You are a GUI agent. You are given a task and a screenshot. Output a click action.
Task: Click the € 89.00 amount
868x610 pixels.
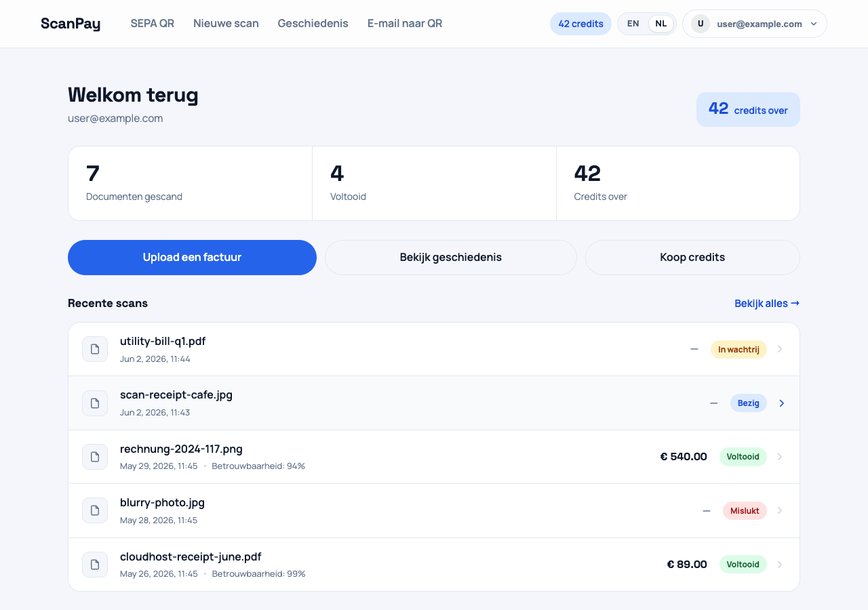click(x=687, y=565)
